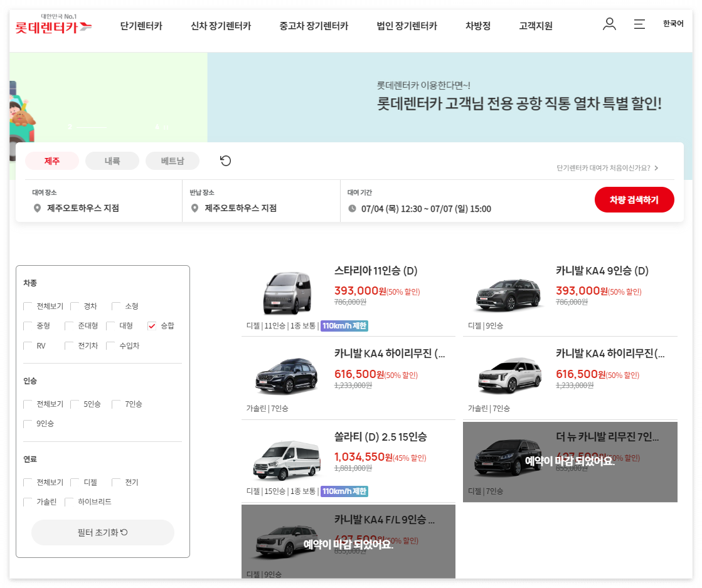
Task: Click the 필터 초기화 button
Action: 102,532
